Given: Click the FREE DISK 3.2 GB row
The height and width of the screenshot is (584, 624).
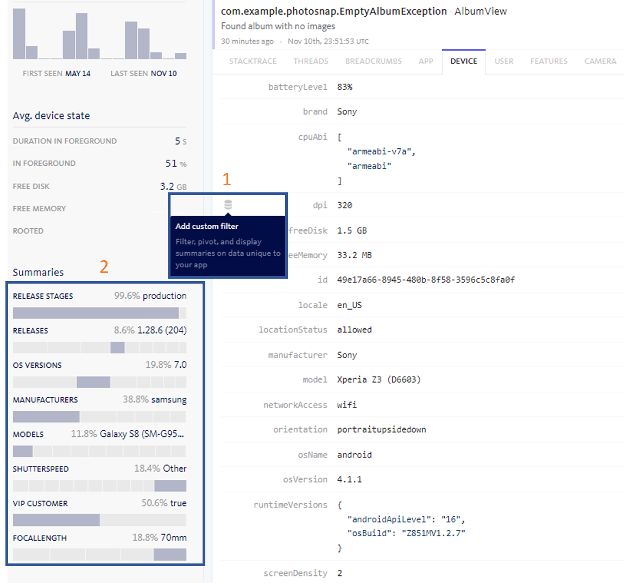Looking at the screenshot, I should pos(99,186).
